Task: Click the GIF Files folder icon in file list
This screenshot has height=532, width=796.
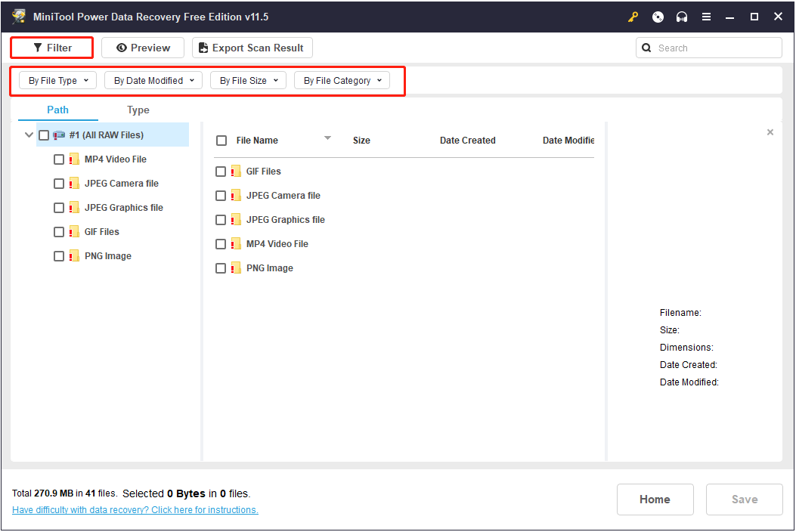Action: (x=236, y=172)
